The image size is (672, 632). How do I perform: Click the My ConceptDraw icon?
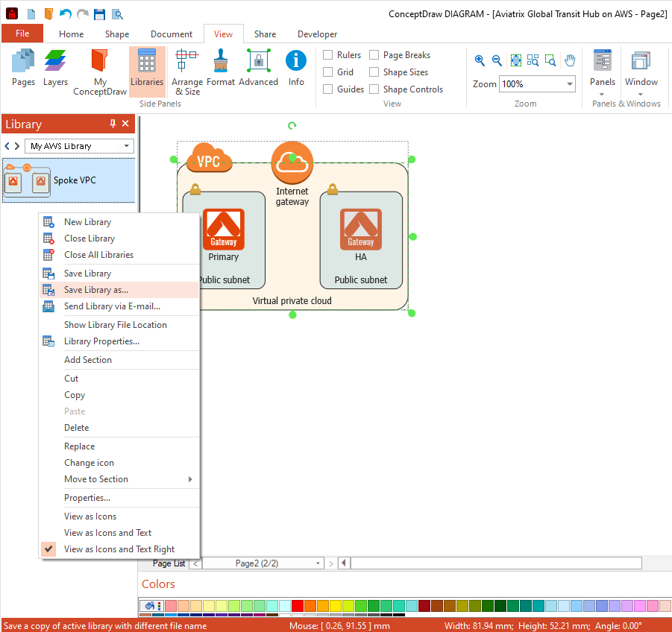100,72
